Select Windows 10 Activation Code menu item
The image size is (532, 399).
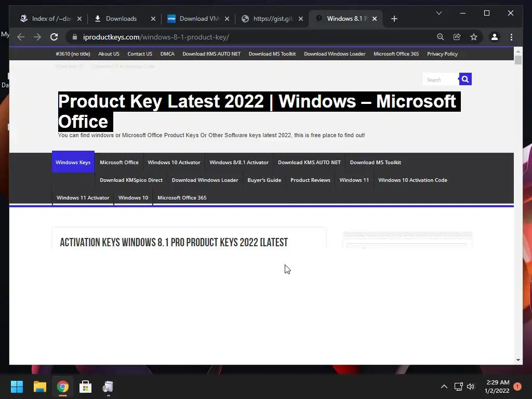[x=413, y=180]
